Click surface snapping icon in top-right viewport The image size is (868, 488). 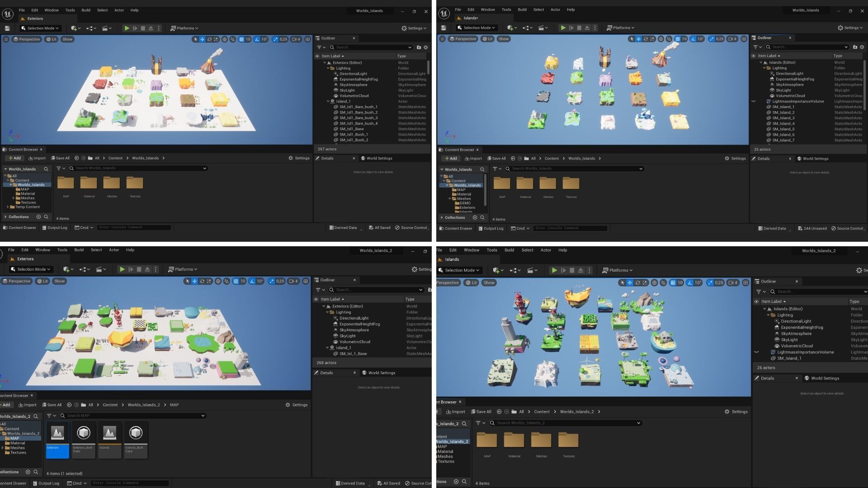pyautogui.click(x=669, y=39)
